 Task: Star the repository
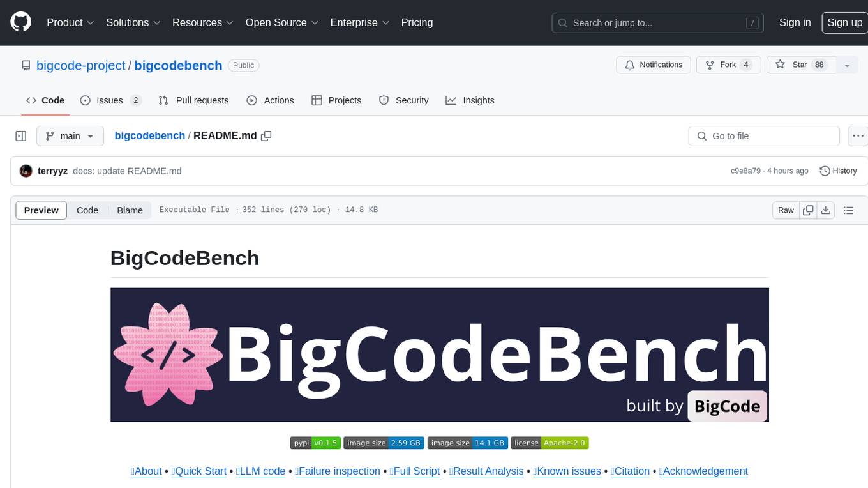point(800,65)
